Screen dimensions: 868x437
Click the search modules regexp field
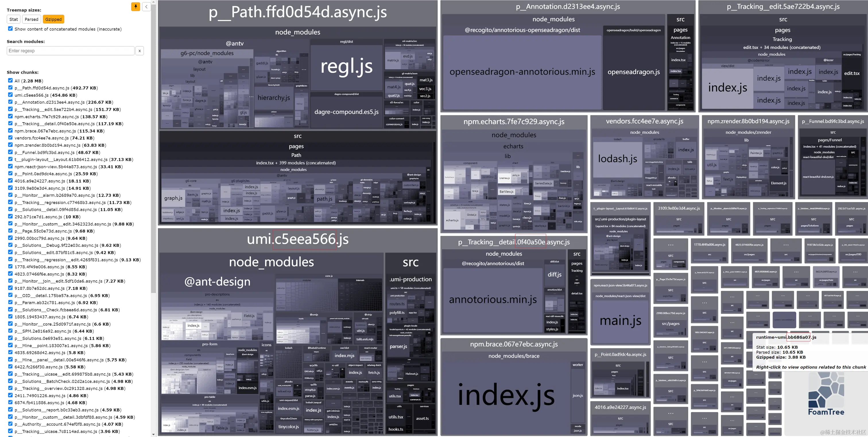tap(70, 51)
